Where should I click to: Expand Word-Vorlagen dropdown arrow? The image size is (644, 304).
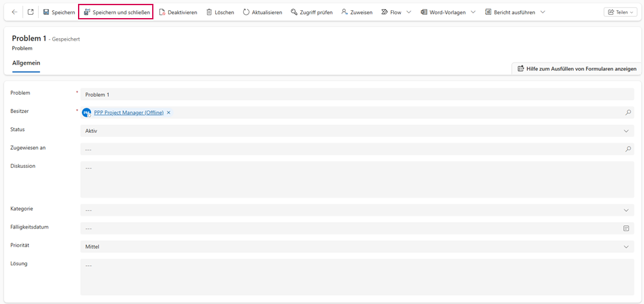(x=473, y=12)
